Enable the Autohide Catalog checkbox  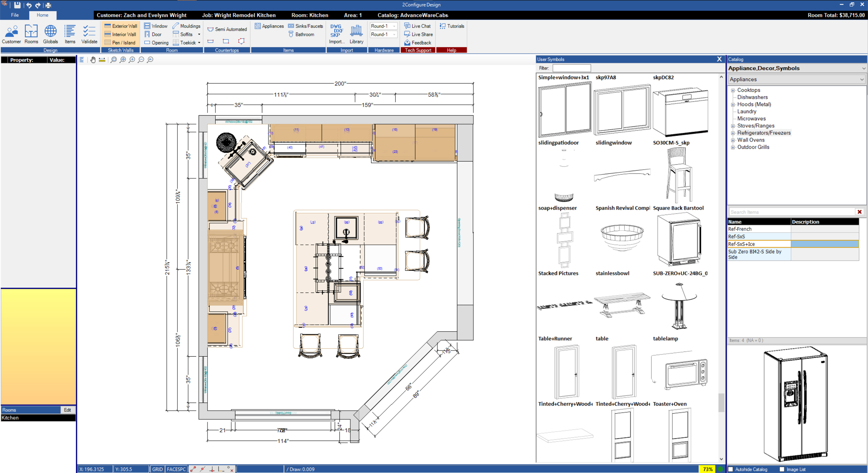coord(731,469)
